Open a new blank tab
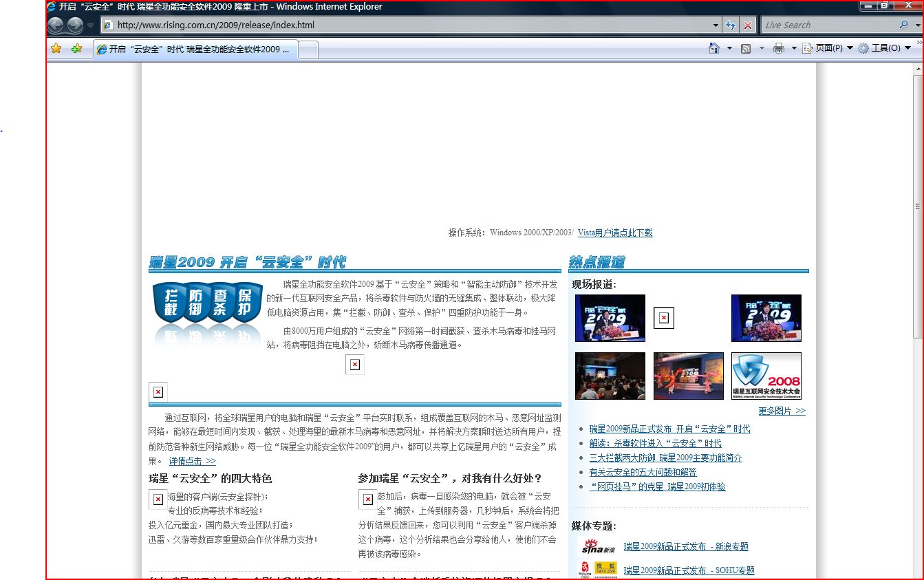This screenshot has width=924, height=580. tap(308, 50)
